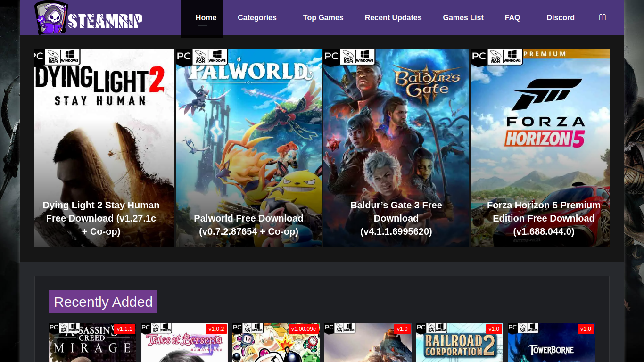Click v1.0 badge on Railroad Corporation 2
The image size is (644, 362).
(494, 329)
